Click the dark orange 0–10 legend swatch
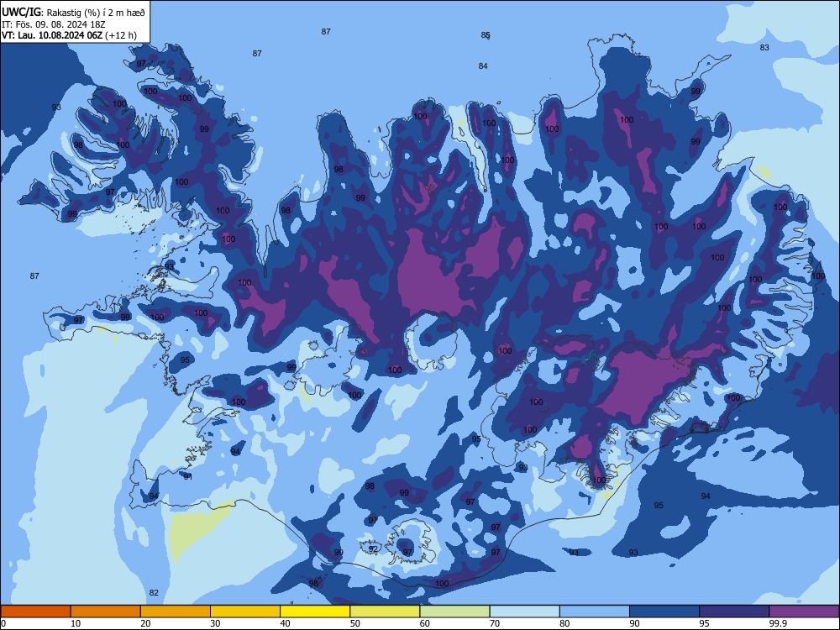The image size is (840, 630). click(x=35, y=612)
